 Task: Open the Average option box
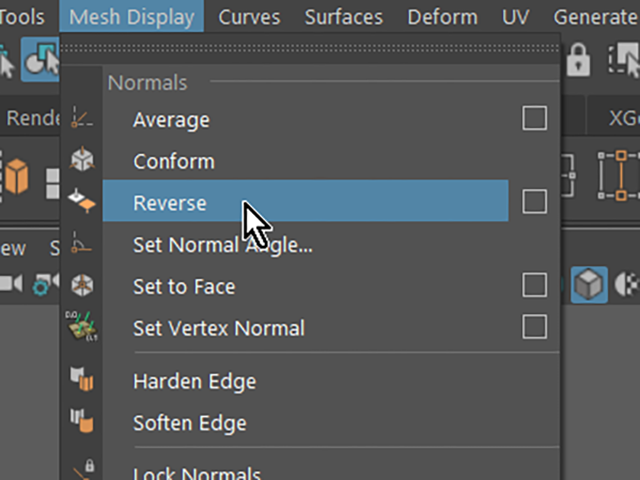point(535,118)
